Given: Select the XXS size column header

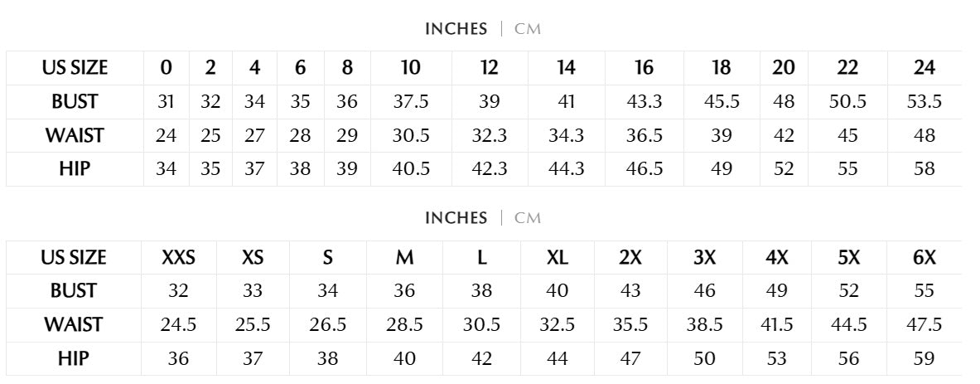Looking at the screenshot, I should 178,258.
